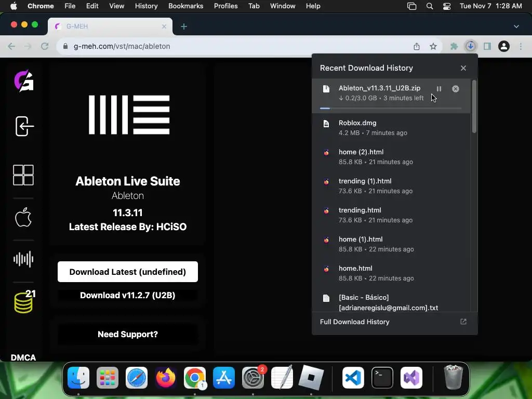Open Roblox from the Dock

[311, 378]
